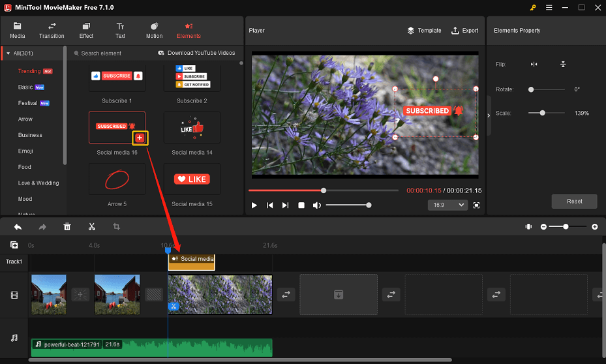The image size is (606, 364).
Task: Select the Crop tool
Action: pyautogui.click(x=116, y=227)
